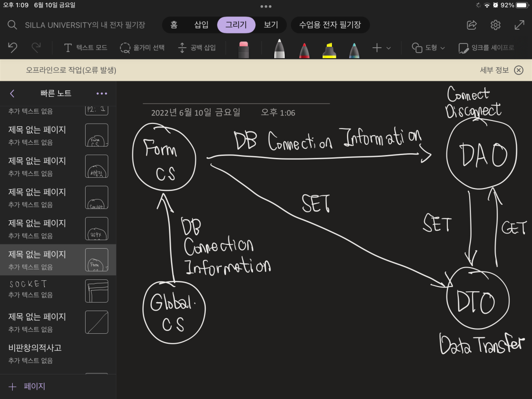The height and width of the screenshot is (399, 532).
Task: Select the 그리기 tab
Action: tap(236, 25)
